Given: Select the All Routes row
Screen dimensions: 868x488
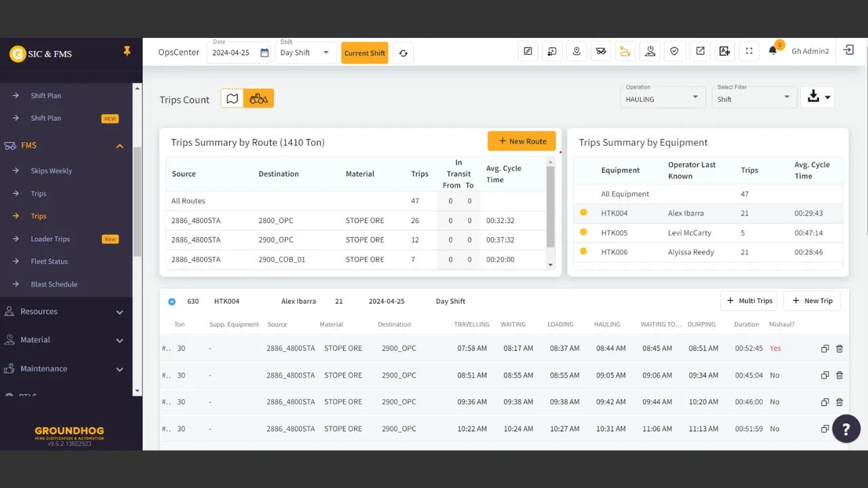Looking at the screenshot, I should 355,201.
